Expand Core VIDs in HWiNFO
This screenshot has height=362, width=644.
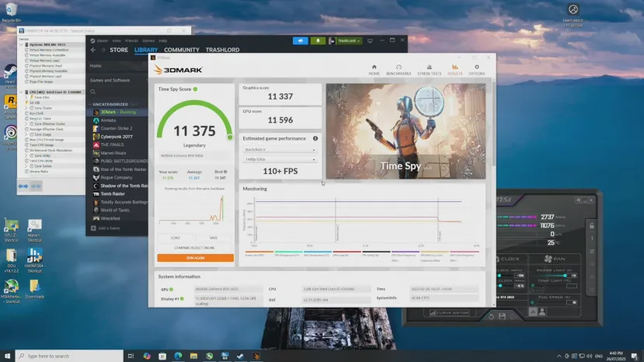26,97
